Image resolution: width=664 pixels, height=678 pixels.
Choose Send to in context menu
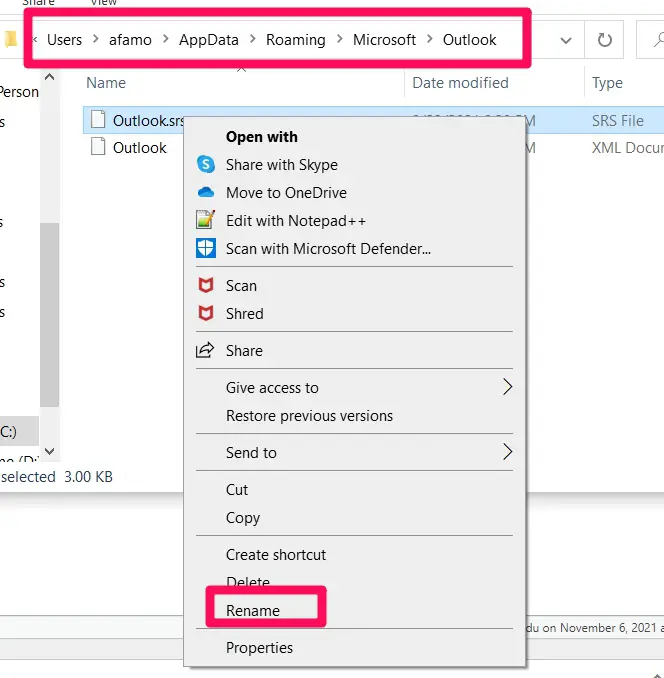tap(251, 452)
